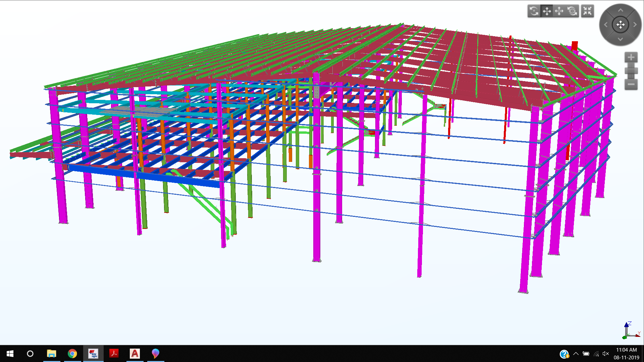
Task: Open Wi-Fi network tray icon
Action: click(x=596, y=354)
